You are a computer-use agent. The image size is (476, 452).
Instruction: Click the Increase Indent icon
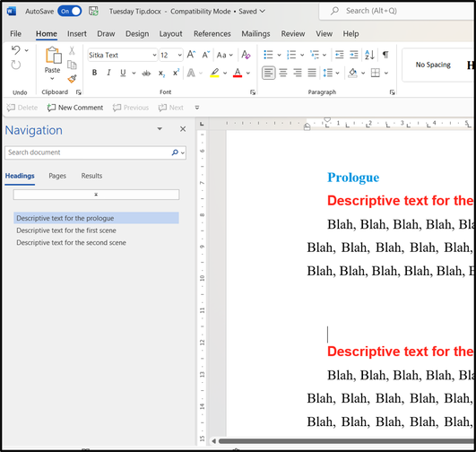tap(354, 55)
